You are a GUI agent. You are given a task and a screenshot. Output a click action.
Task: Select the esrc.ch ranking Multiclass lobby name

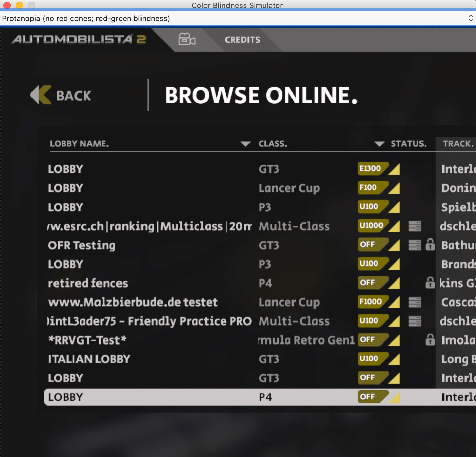click(150, 226)
